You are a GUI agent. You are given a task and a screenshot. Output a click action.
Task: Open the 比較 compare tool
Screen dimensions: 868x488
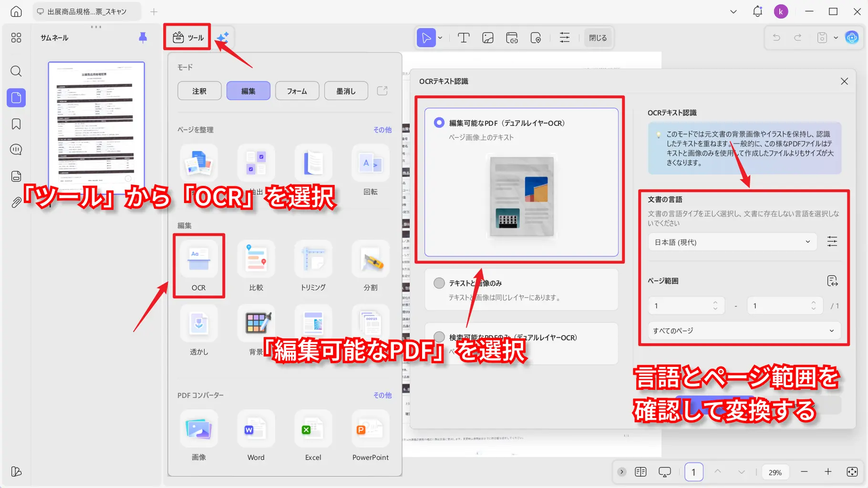256,265
